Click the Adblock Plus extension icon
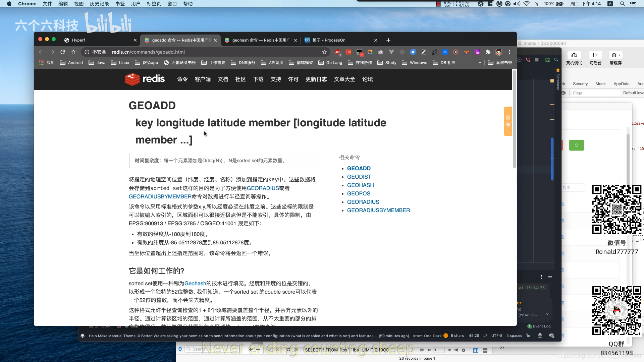 pyautogui.click(x=338, y=52)
